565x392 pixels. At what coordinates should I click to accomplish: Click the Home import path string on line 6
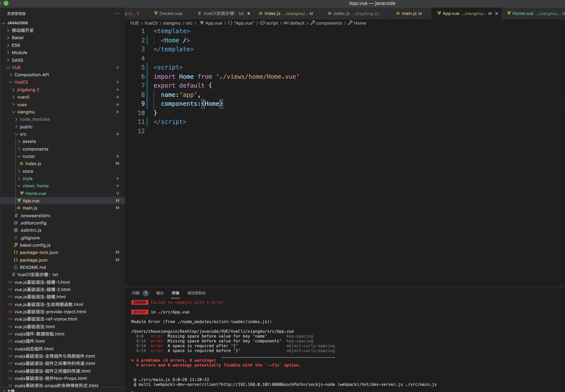[258, 77]
